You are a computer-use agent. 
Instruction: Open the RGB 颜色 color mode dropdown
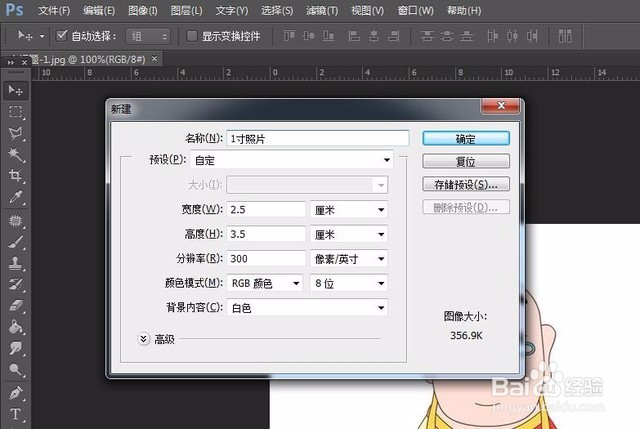[x=264, y=283]
